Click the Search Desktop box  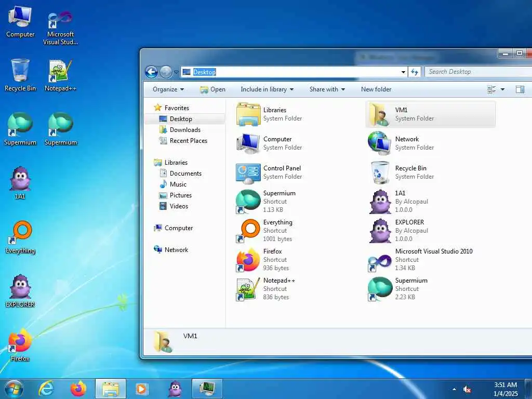pyautogui.click(x=478, y=72)
